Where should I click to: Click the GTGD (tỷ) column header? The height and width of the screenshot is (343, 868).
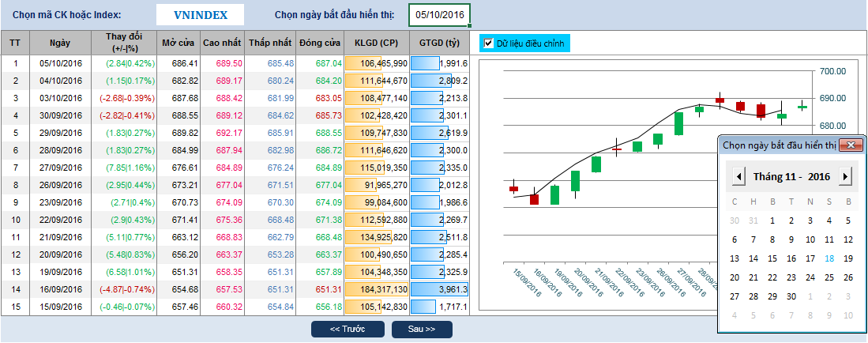[x=440, y=43]
